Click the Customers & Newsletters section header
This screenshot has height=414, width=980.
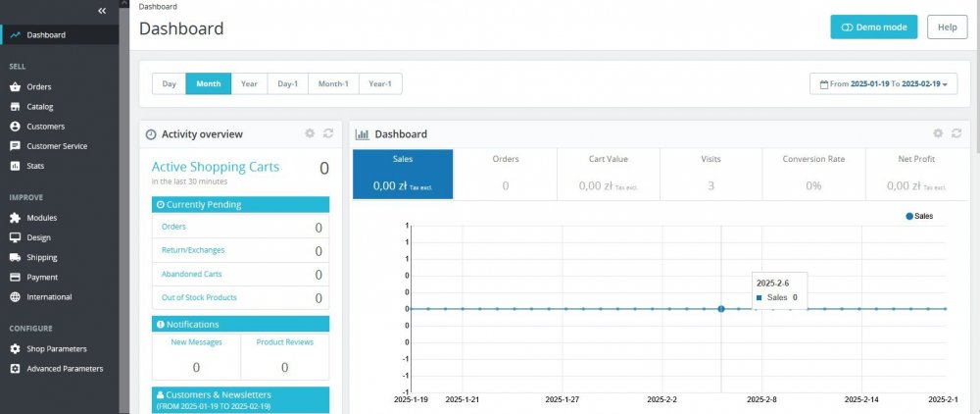(241, 400)
